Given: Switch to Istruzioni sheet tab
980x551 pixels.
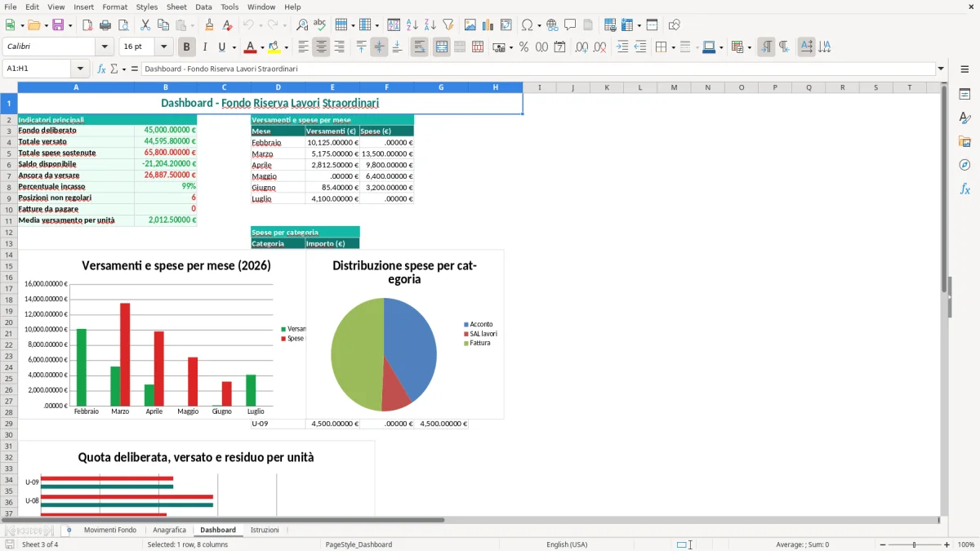Looking at the screenshot, I should [x=265, y=530].
